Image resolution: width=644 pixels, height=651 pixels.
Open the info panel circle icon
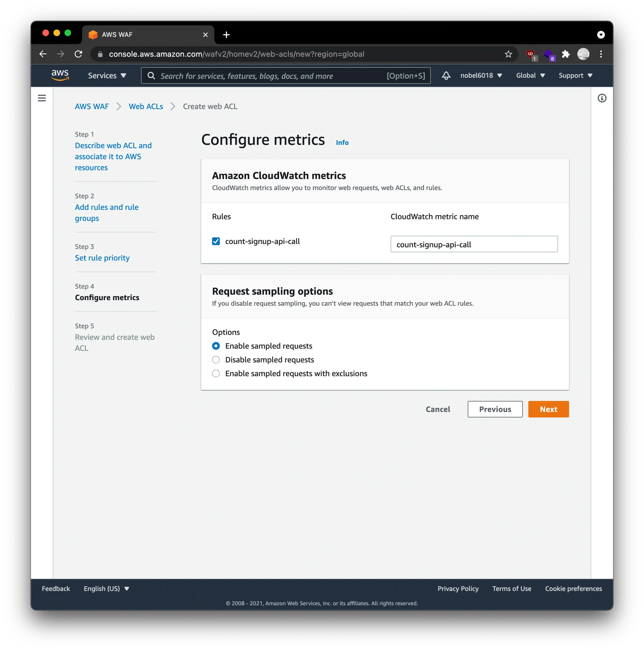(602, 98)
